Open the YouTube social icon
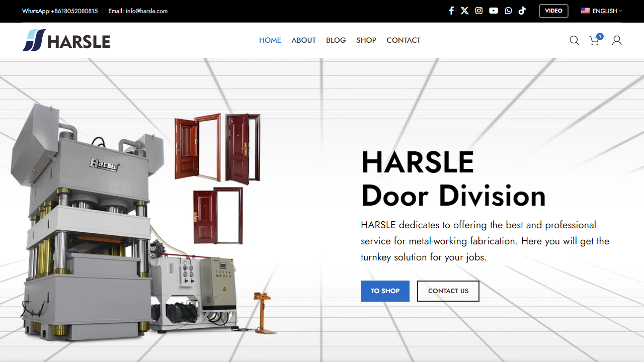The image size is (644, 362). [494, 11]
